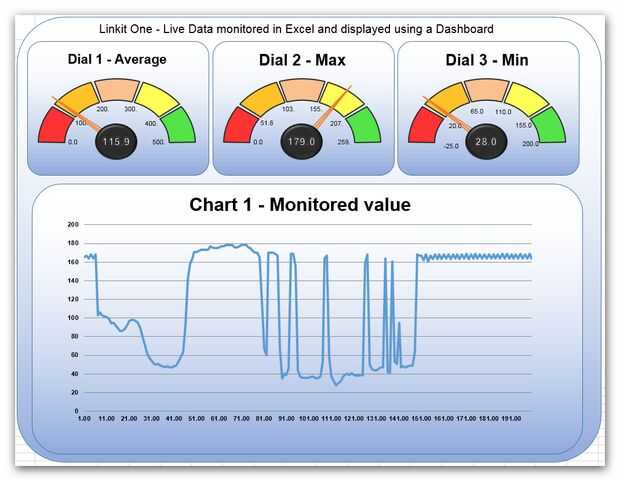Select the red segment of Dial 2 gauge
The height and width of the screenshot is (481, 620).
click(240, 127)
